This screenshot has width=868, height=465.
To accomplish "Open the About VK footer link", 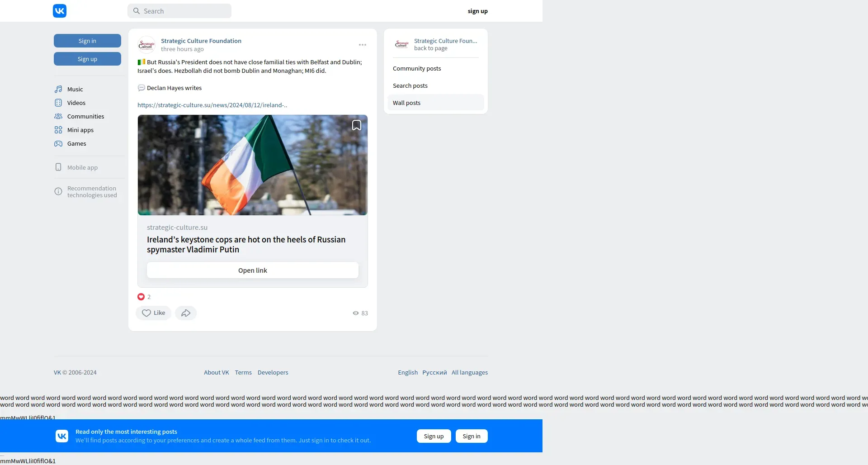I will tap(217, 372).
